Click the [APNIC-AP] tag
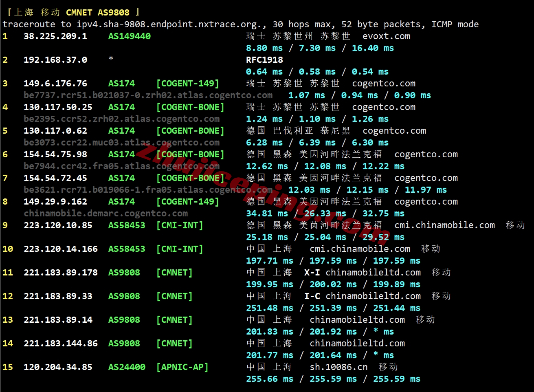Viewport: 534px width, 392px height. [x=182, y=367]
